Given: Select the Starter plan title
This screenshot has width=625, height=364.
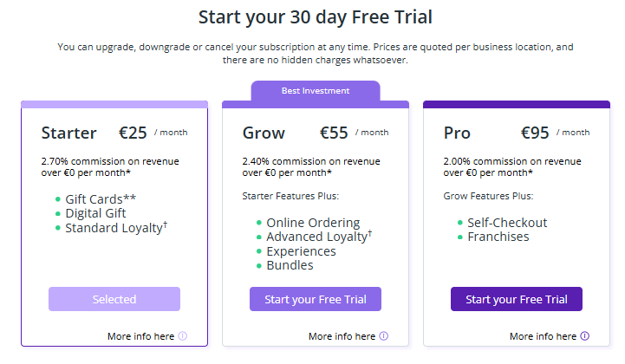Looking at the screenshot, I should (68, 133).
